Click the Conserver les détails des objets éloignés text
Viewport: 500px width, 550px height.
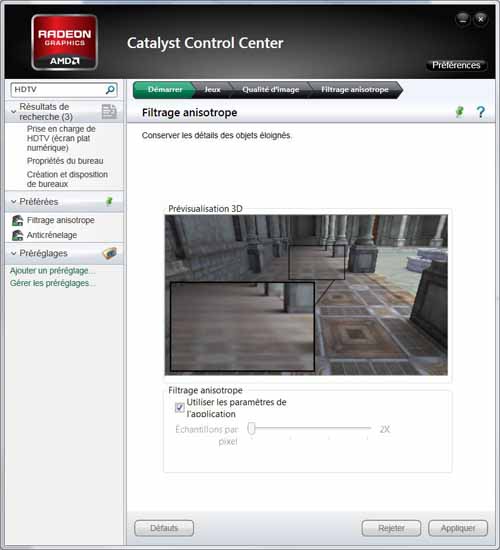click(216, 135)
